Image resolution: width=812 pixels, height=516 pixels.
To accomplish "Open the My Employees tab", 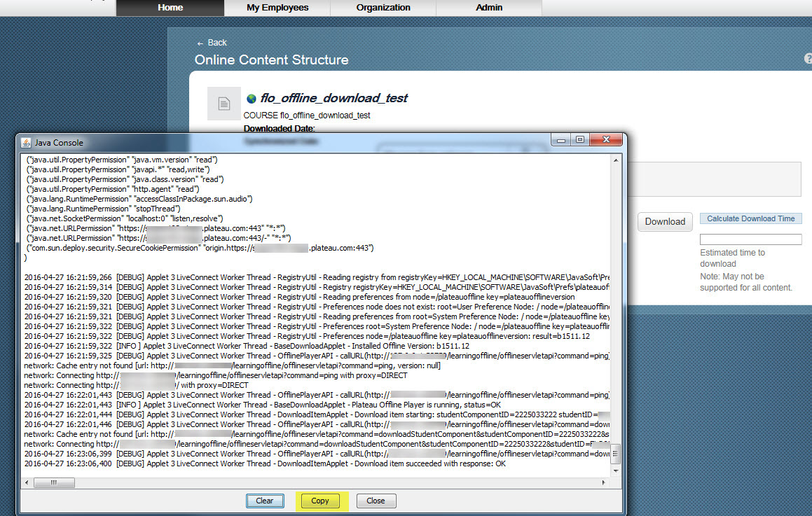I will [277, 8].
